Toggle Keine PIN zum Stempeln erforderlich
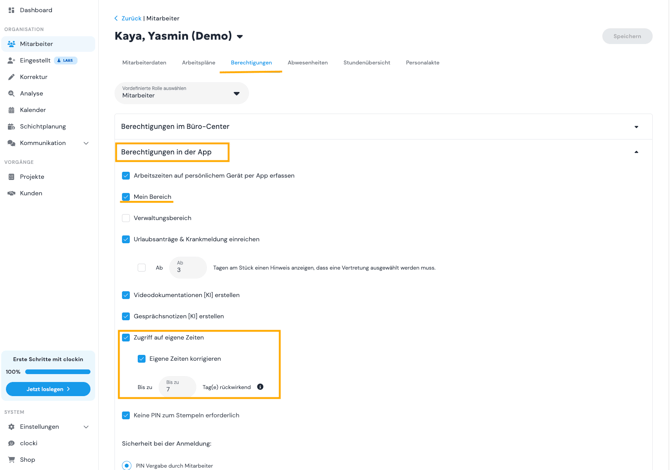 pos(126,415)
